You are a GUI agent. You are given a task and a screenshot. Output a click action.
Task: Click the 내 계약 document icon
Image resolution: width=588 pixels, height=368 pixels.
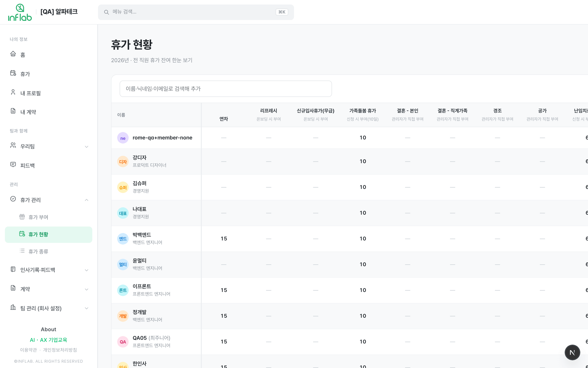(x=13, y=111)
